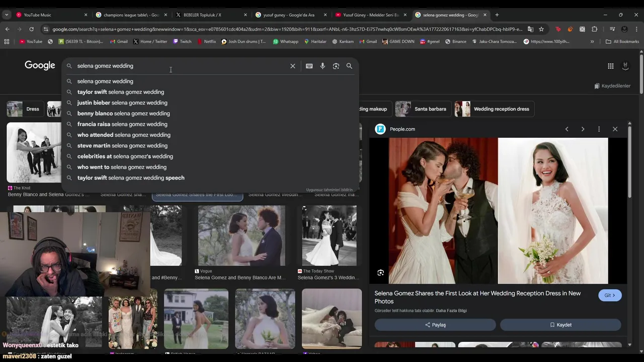Open the Haritalar bookmark
Image resolution: width=644 pixels, height=362 pixels.
point(315,42)
